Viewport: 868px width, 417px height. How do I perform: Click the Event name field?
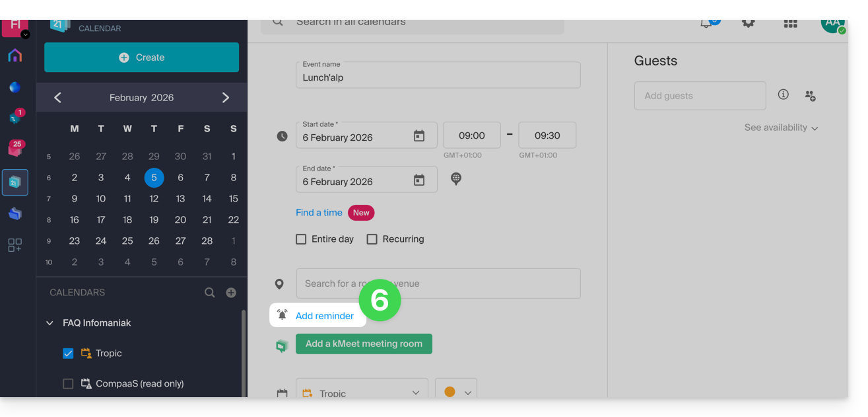pyautogui.click(x=438, y=75)
